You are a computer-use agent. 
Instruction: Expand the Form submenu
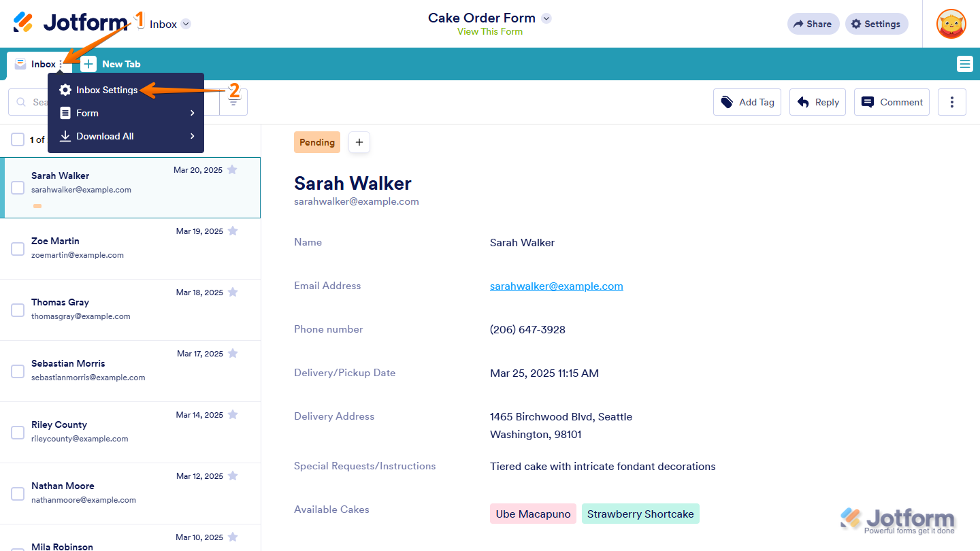pos(126,113)
